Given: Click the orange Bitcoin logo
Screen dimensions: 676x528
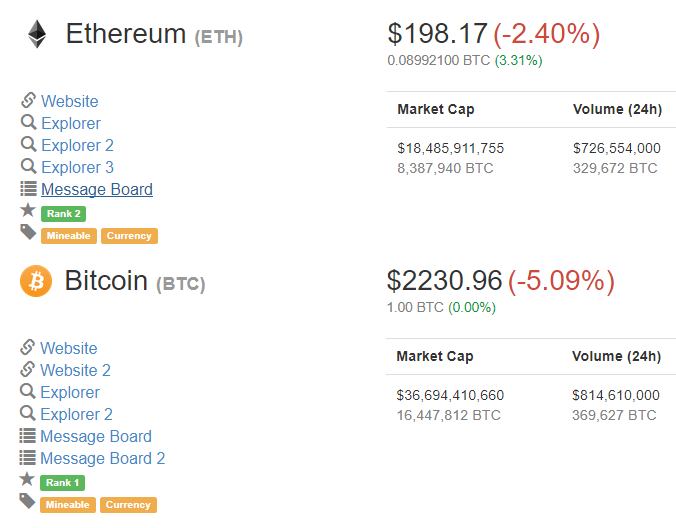Looking at the screenshot, I should coord(36,281).
